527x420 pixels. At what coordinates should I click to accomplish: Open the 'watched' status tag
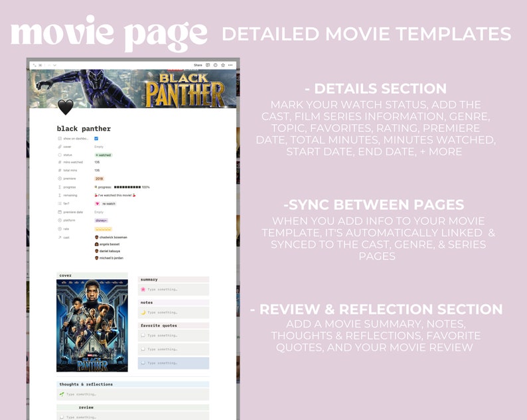tap(104, 155)
